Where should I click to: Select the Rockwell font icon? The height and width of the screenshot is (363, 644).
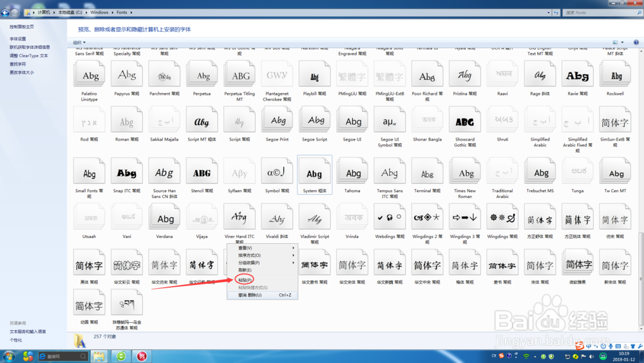coord(615,74)
